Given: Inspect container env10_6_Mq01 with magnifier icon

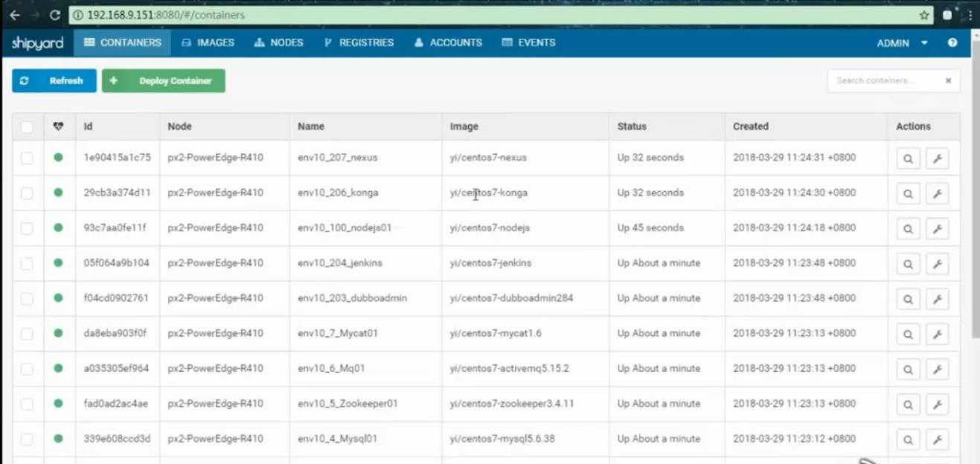Looking at the screenshot, I should (x=908, y=370).
